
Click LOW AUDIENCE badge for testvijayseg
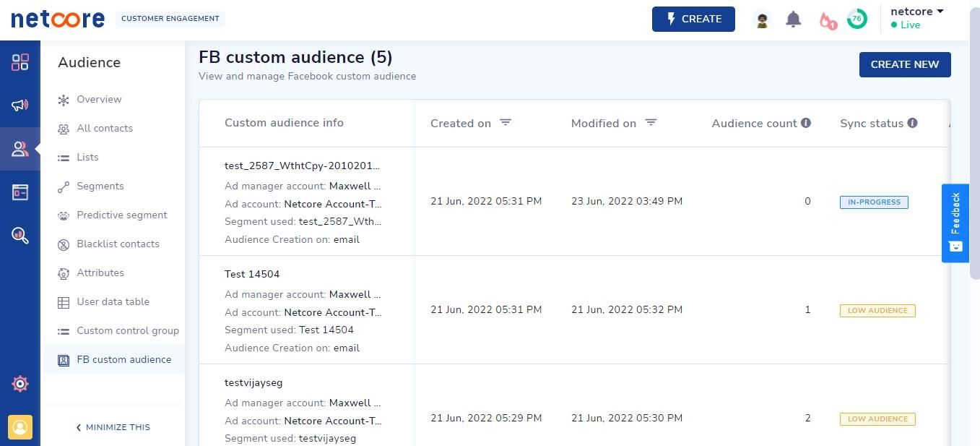[x=877, y=419]
